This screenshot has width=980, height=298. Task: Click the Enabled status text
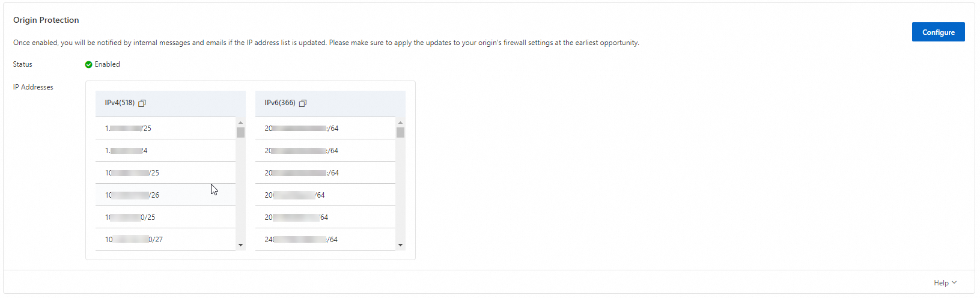107,64
